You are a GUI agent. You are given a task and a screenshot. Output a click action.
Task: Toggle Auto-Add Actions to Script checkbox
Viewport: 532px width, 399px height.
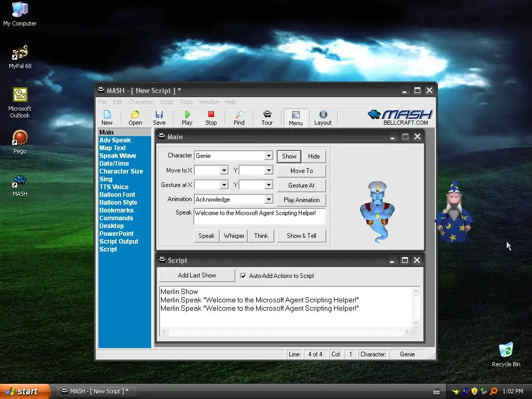coord(243,276)
